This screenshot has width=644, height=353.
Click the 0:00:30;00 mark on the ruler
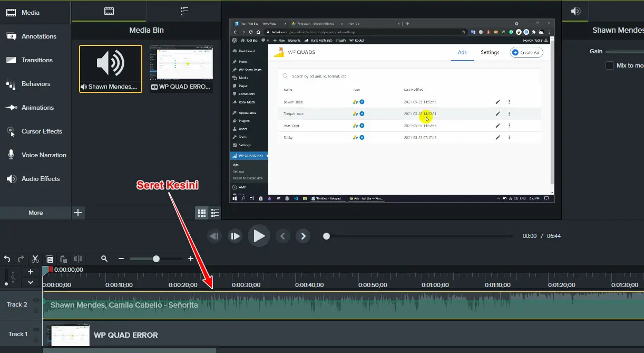coord(246,285)
